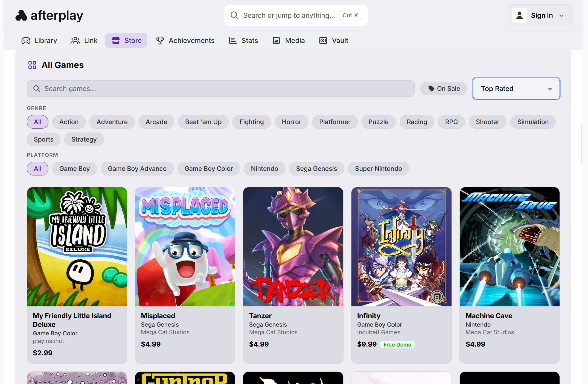Open the Misplaced game title link
588x384 pixels.
pyautogui.click(x=158, y=316)
